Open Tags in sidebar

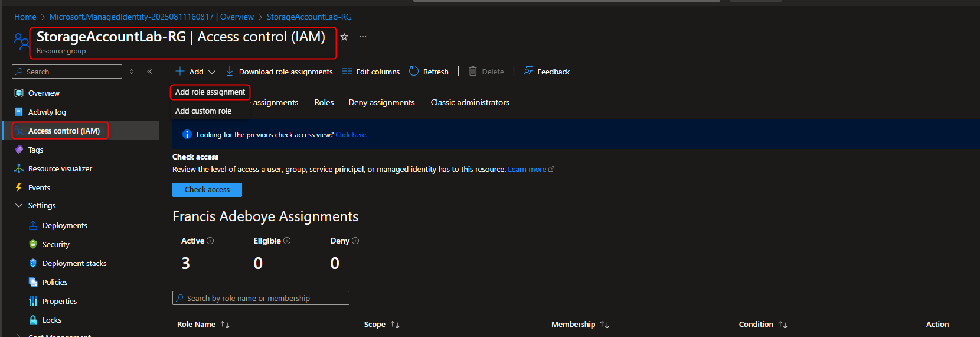coord(35,150)
